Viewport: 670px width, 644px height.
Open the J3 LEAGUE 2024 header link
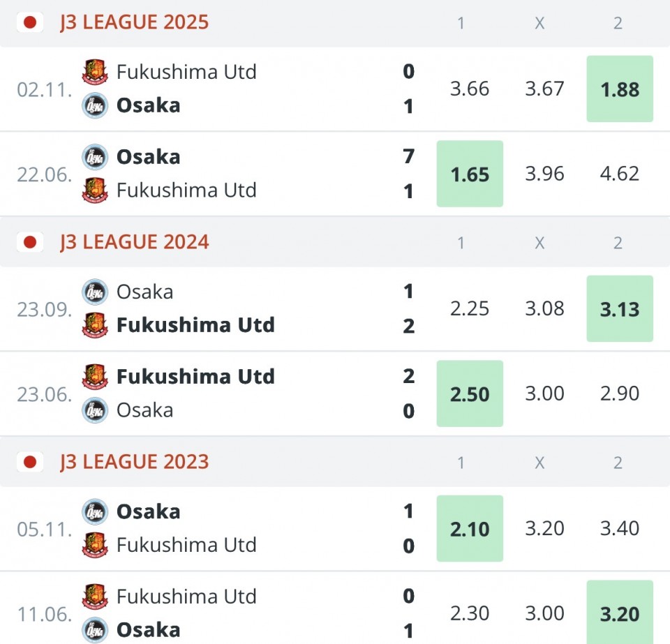(134, 242)
